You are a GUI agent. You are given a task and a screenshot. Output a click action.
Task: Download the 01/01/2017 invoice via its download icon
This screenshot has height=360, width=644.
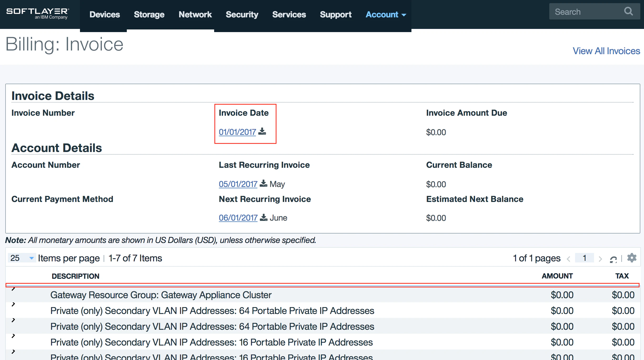point(262,131)
